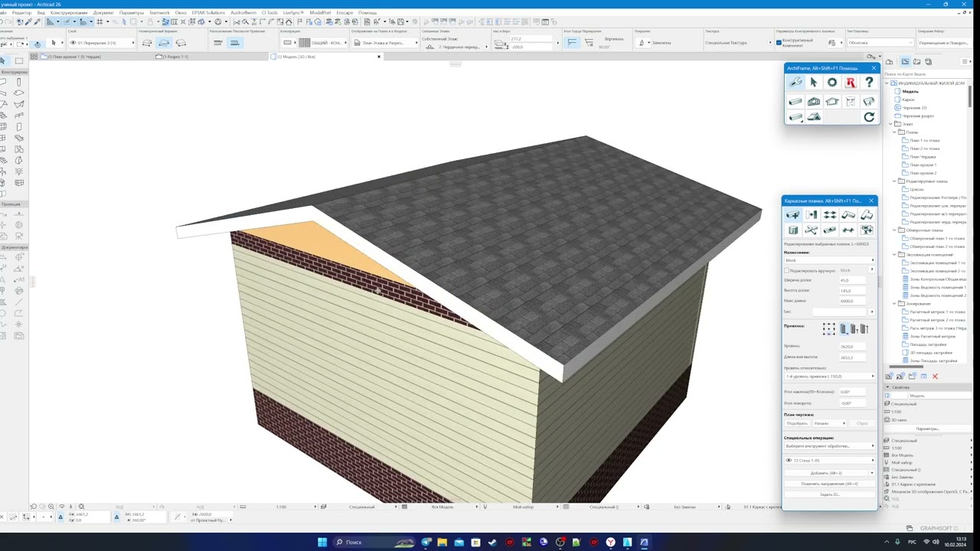The image size is (980, 551).
Task: Open the gear options icon in ArchiFrame palette
Action: tap(832, 83)
